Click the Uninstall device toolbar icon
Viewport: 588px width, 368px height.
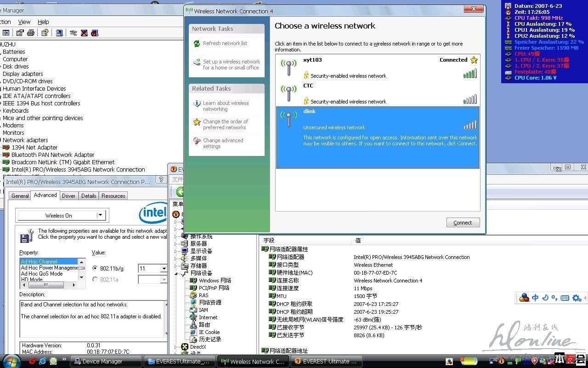click(x=84, y=33)
